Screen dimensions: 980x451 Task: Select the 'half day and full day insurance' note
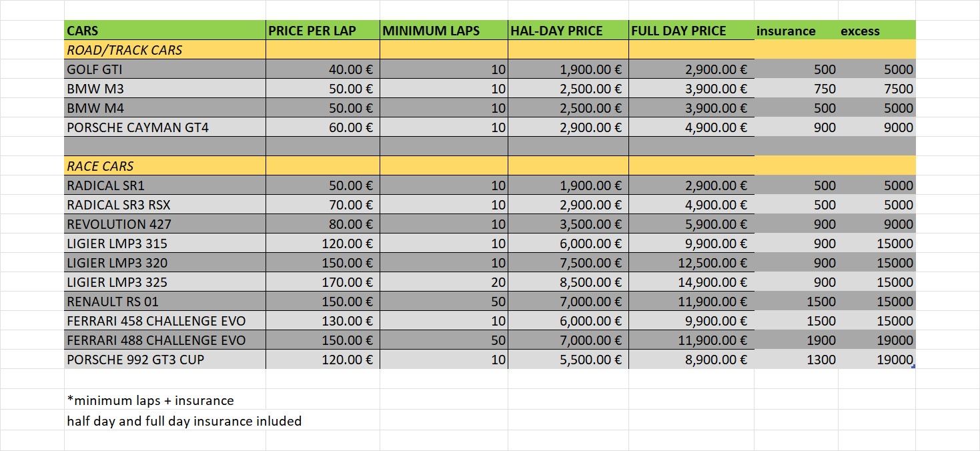tap(184, 421)
